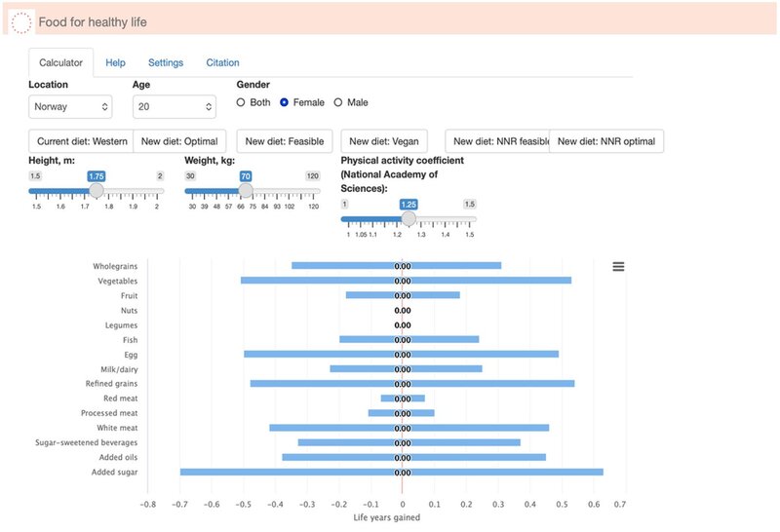This screenshot has height=532, width=780.
Task: Open the chart hamburger menu
Action: pos(618,266)
